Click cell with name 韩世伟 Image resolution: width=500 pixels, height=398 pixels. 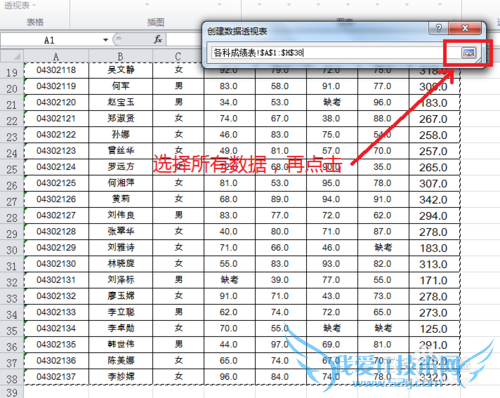pos(120,344)
